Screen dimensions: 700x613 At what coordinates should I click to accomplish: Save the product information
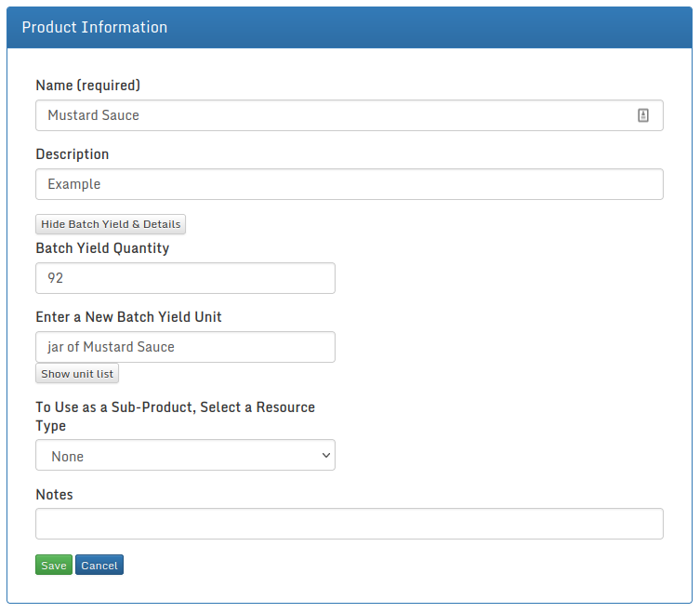tap(54, 566)
